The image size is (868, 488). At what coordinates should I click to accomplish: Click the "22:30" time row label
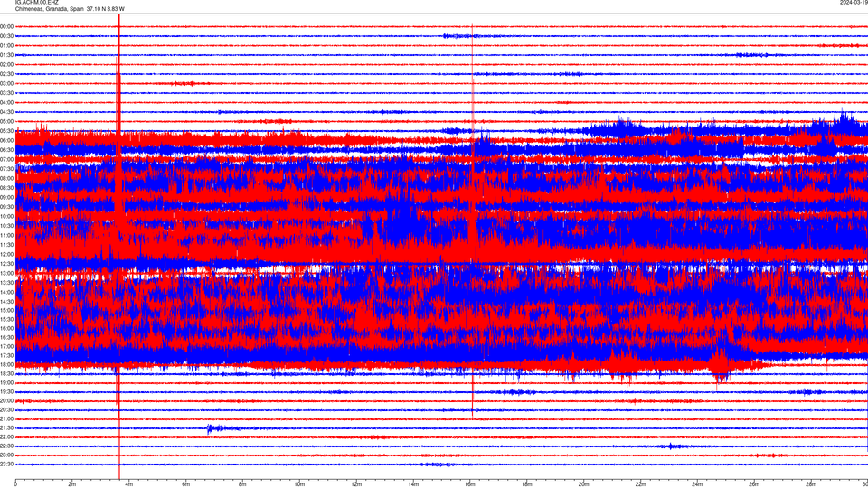(6, 446)
